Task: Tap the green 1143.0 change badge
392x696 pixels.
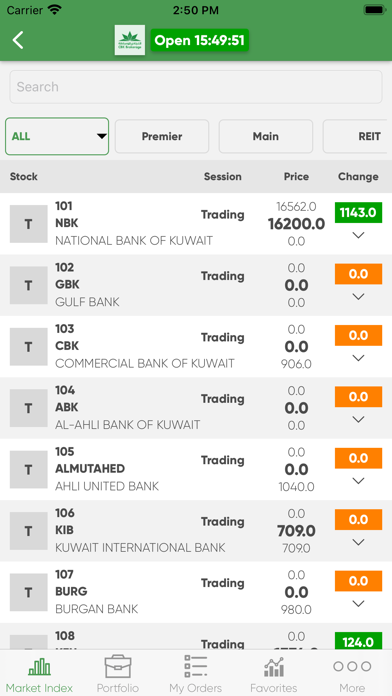Action: [x=358, y=213]
